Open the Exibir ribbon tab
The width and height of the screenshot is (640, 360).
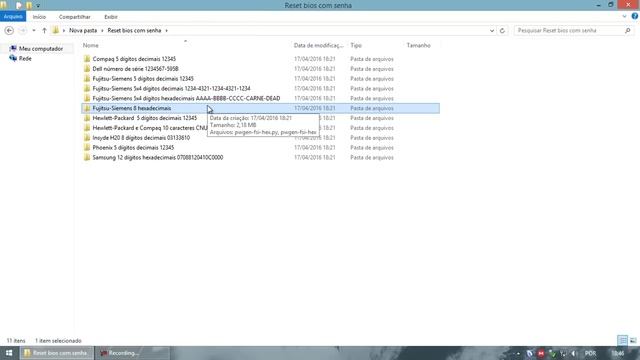pyautogui.click(x=111, y=17)
